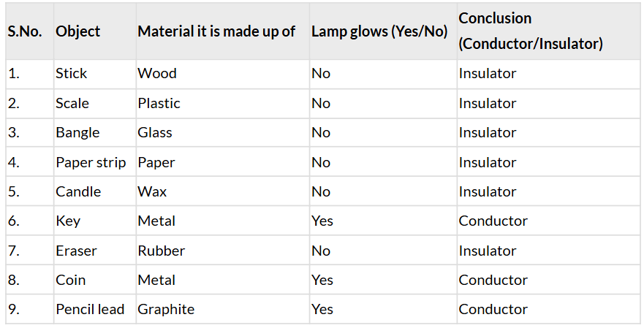Click the 'Lamp glows (Yes/No)' header

[x=379, y=31]
